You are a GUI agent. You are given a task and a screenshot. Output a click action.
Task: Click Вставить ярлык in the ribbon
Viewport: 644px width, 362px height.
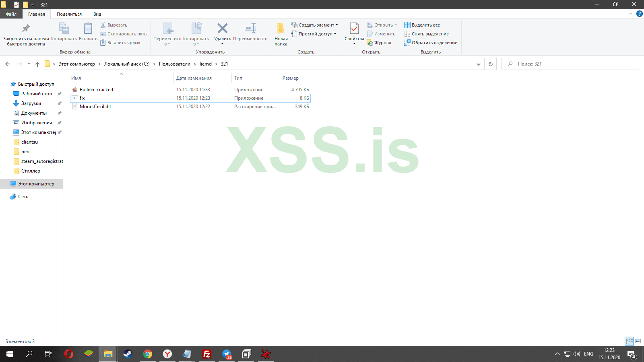coord(120,43)
